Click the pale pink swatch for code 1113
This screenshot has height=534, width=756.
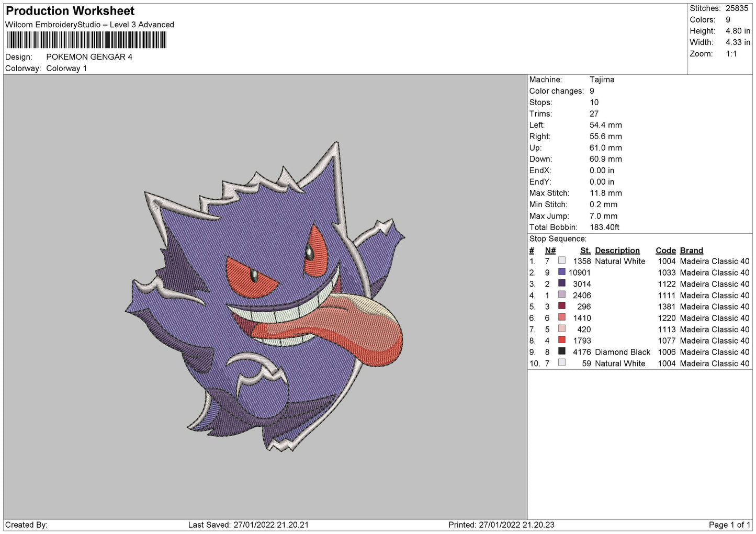click(x=562, y=329)
